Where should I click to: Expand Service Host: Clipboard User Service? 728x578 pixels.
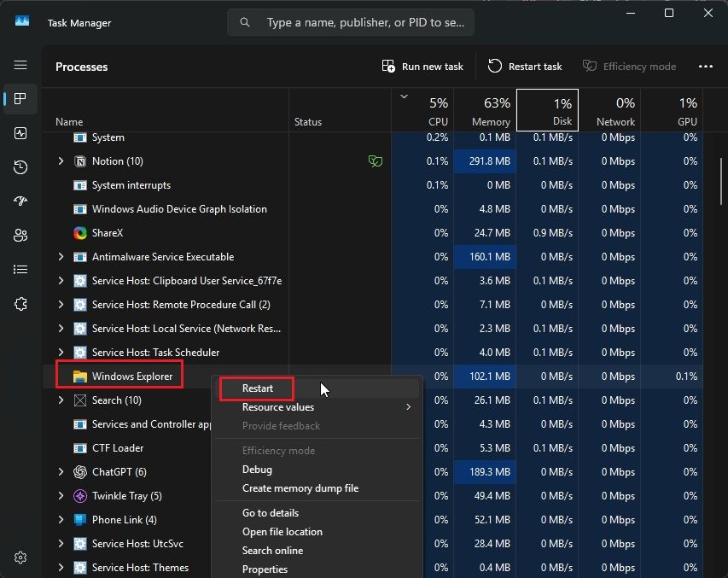pyautogui.click(x=61, y=281)
